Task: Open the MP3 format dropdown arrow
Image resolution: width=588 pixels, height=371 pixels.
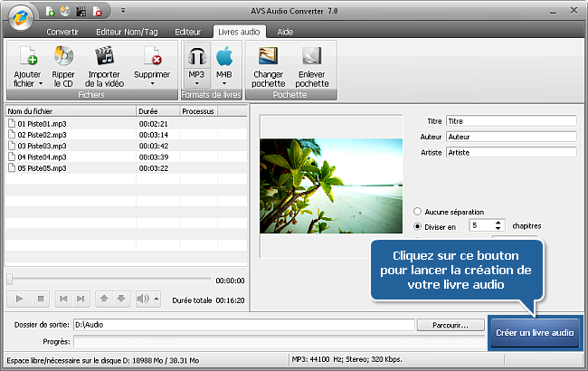Action: [x=196, y=83]
